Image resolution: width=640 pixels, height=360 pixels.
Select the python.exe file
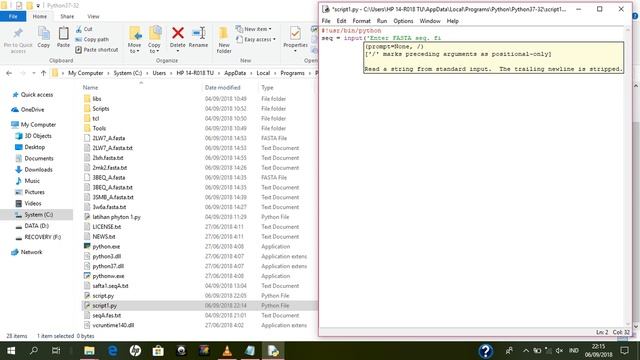click(x=106, y=247)
